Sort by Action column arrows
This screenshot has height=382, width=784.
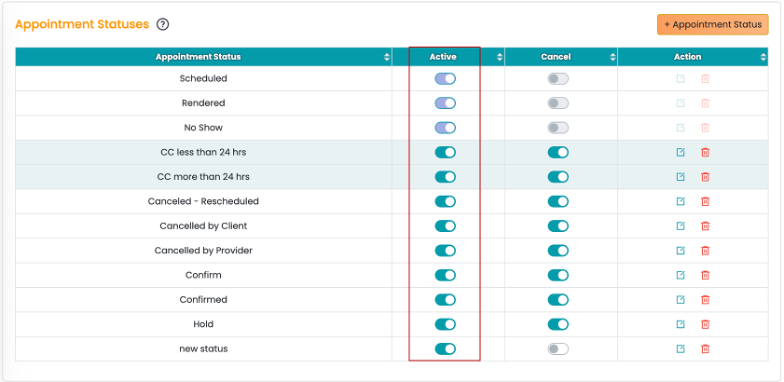click(763, 57)
